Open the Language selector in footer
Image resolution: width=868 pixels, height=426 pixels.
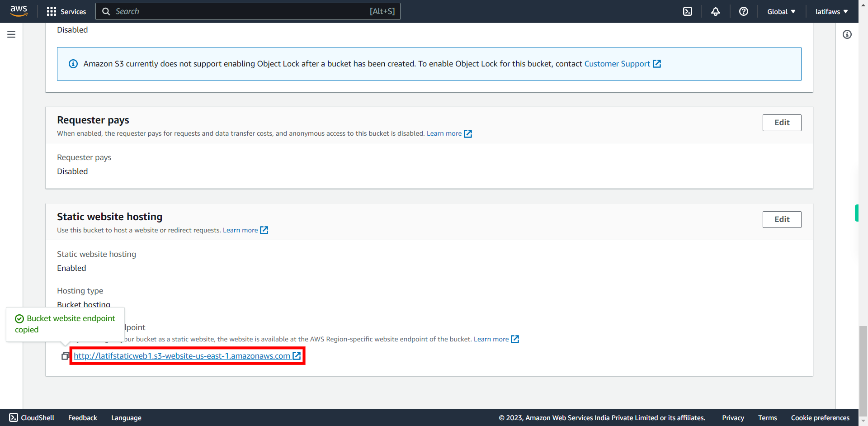pyautogui.click(x=126, y=417)
